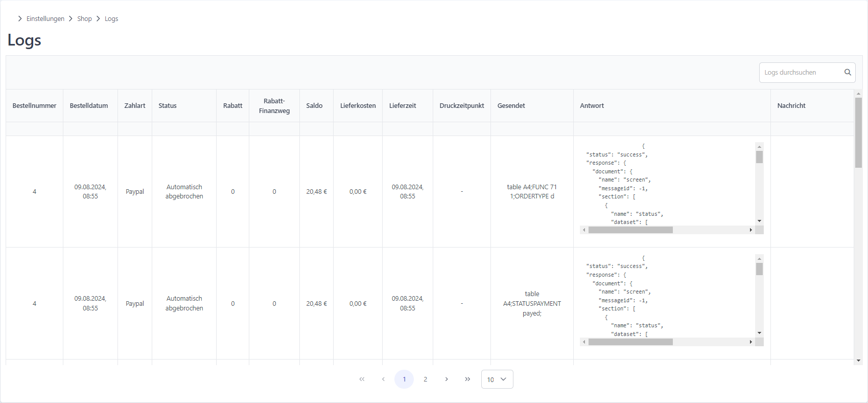Go to the first page using double-left arrows

362,379
